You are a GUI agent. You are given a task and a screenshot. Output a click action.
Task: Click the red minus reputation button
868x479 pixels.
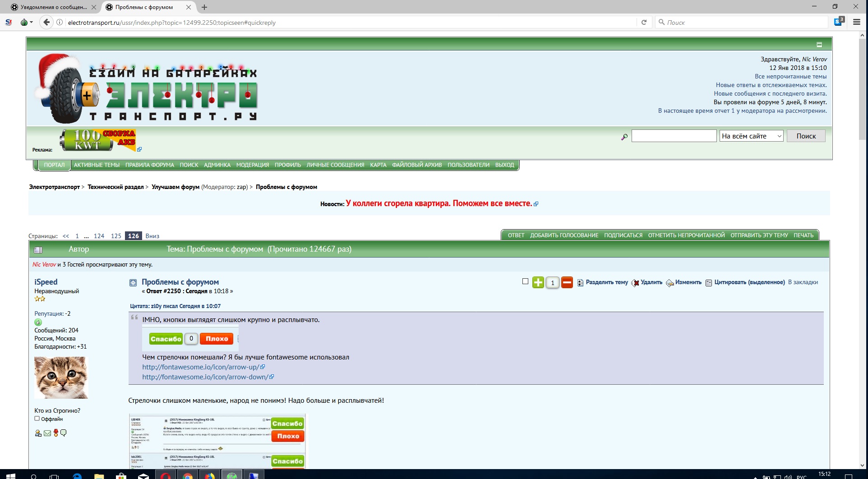coord(567,282)
